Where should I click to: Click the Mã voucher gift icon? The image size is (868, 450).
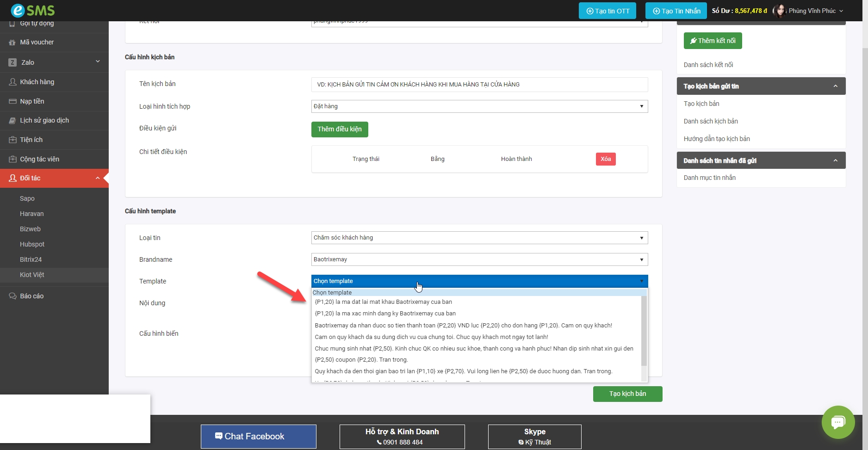pyautogui.click(x=12, y=43)
